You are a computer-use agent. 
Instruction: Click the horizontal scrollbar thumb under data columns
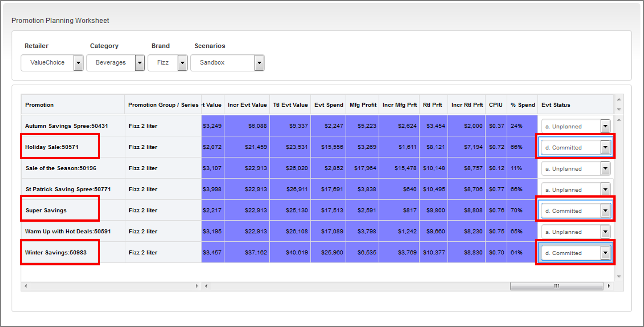(x=557, y=286)
